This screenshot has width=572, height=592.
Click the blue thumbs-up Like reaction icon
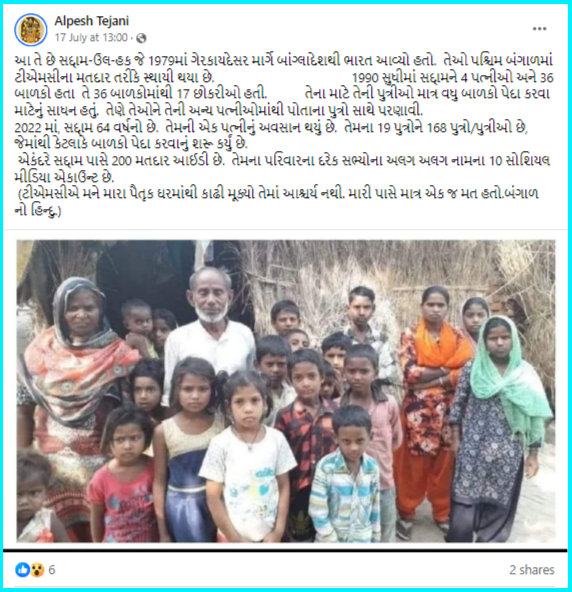22,570
